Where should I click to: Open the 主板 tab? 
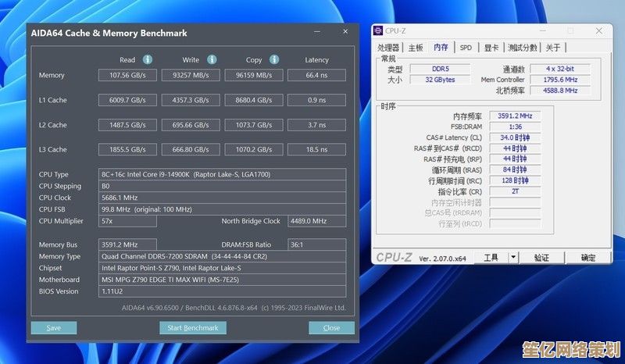(x=416, y=48)
